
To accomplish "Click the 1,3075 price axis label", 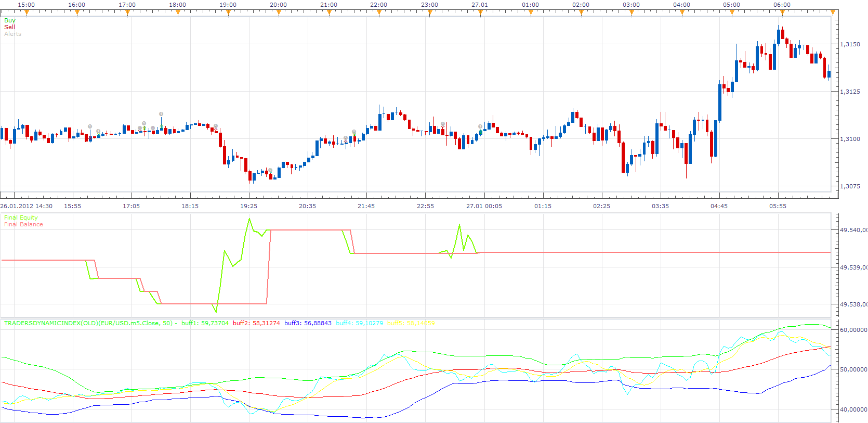I will coord(850,186).
